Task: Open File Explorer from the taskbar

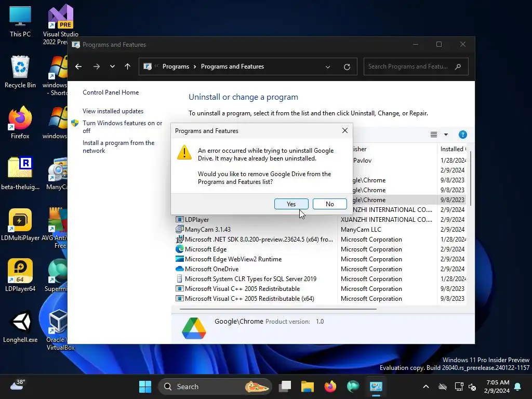Action: [308, 387]
